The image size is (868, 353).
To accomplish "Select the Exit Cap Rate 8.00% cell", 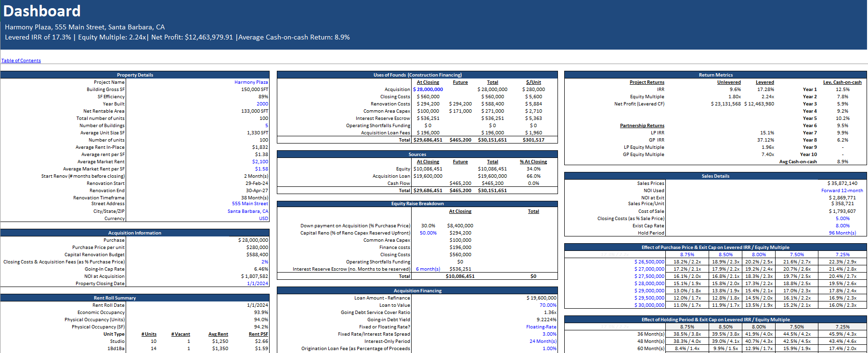I will 842,226.
